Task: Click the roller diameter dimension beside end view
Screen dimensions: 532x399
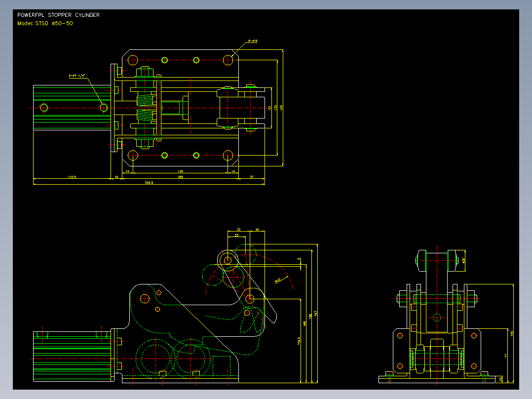Action: 463,260
